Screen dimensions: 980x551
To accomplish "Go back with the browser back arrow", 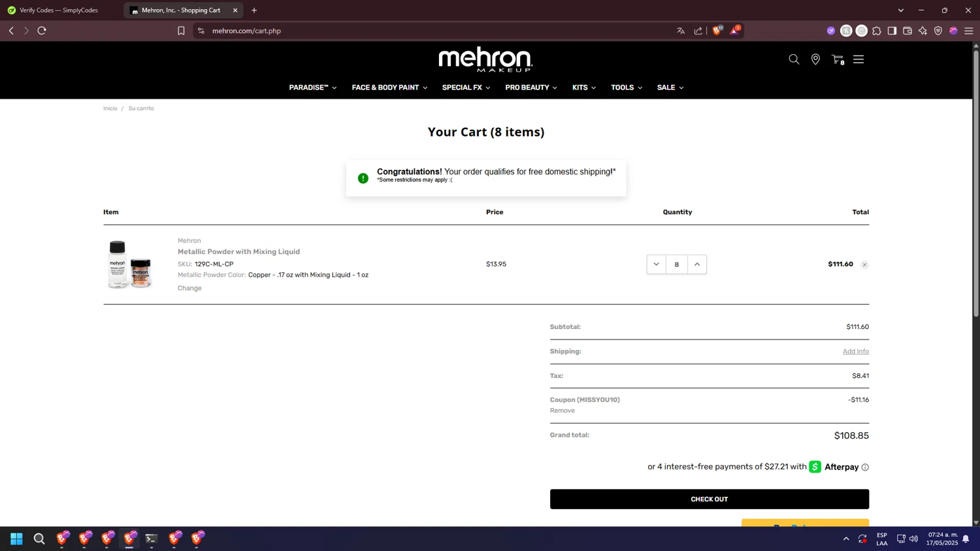I will pyautogui.click(x=11, y=31).
